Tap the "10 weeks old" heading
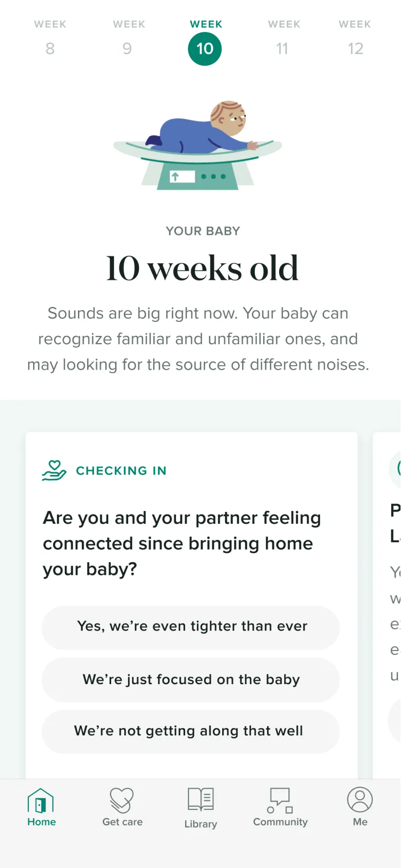Image resolution: width=401 pixels, height=868 pixels. pyautogui.click(x=201, y=268)
